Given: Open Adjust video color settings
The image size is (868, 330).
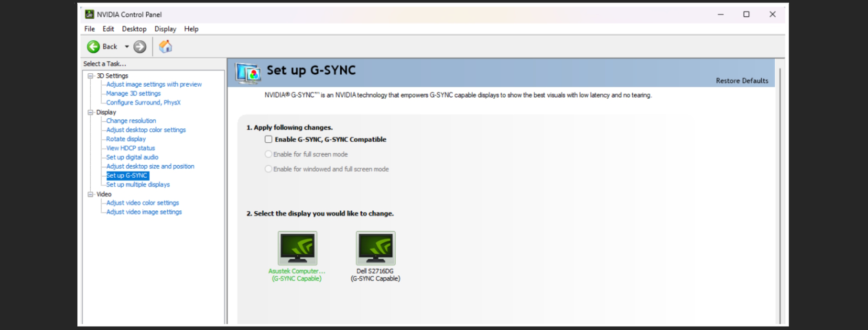Looking at the screenshot, I should tap(142, 203).
